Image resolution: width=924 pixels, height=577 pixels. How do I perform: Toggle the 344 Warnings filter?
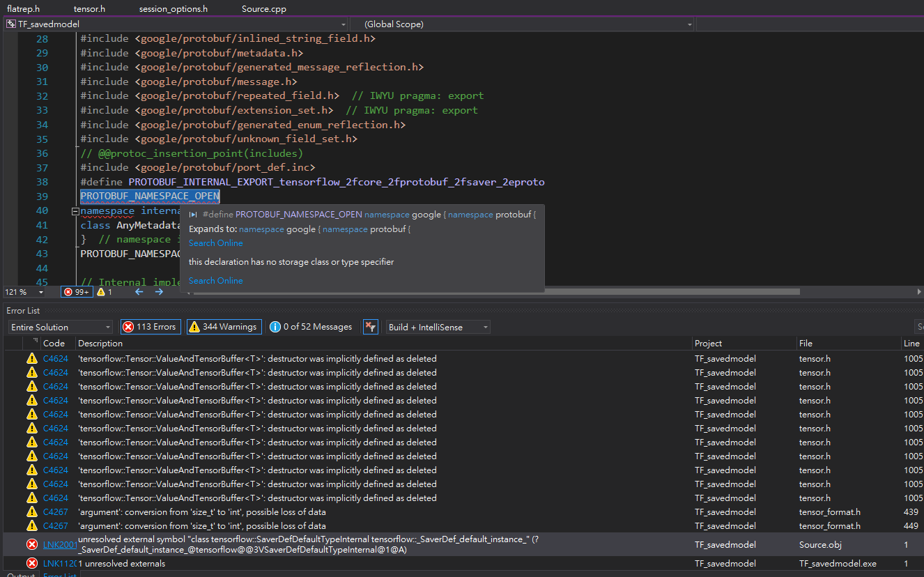224,326
